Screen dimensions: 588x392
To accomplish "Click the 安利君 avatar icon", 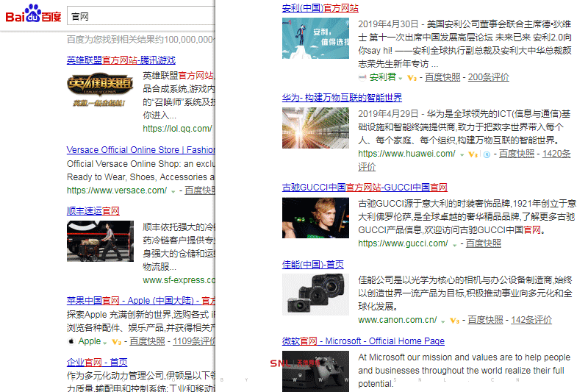I will 362,77.
